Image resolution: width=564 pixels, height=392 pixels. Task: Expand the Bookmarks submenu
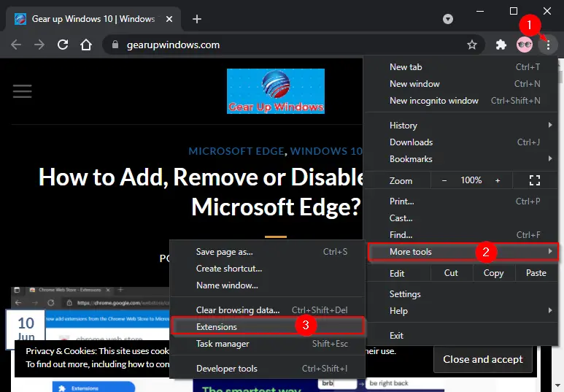pos(463,159)
